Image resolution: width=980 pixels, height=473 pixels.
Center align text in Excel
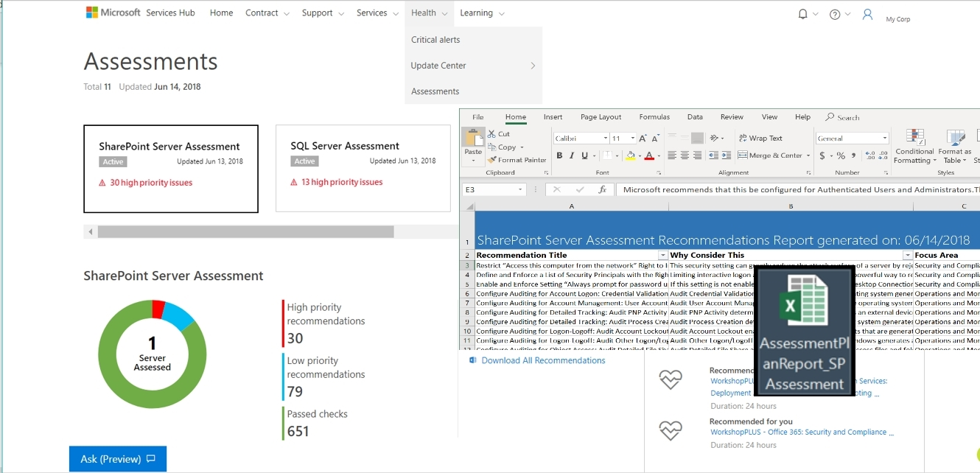click(685, 155)
